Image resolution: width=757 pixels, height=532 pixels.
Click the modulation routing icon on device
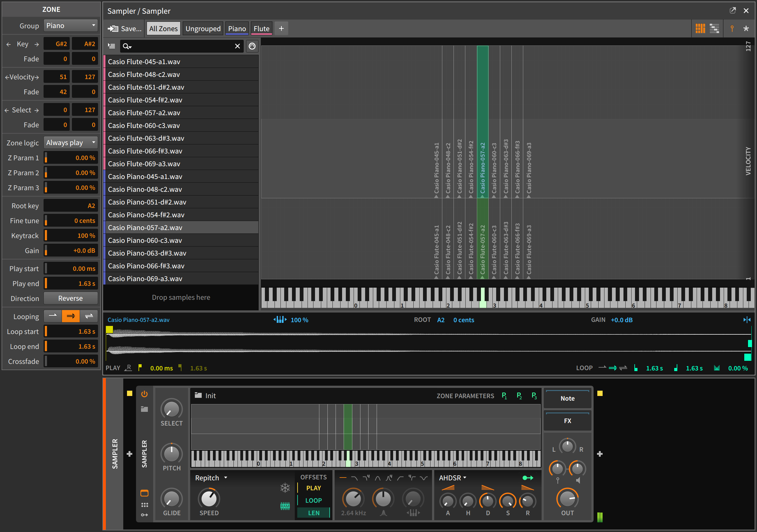(x=144, y=515)
